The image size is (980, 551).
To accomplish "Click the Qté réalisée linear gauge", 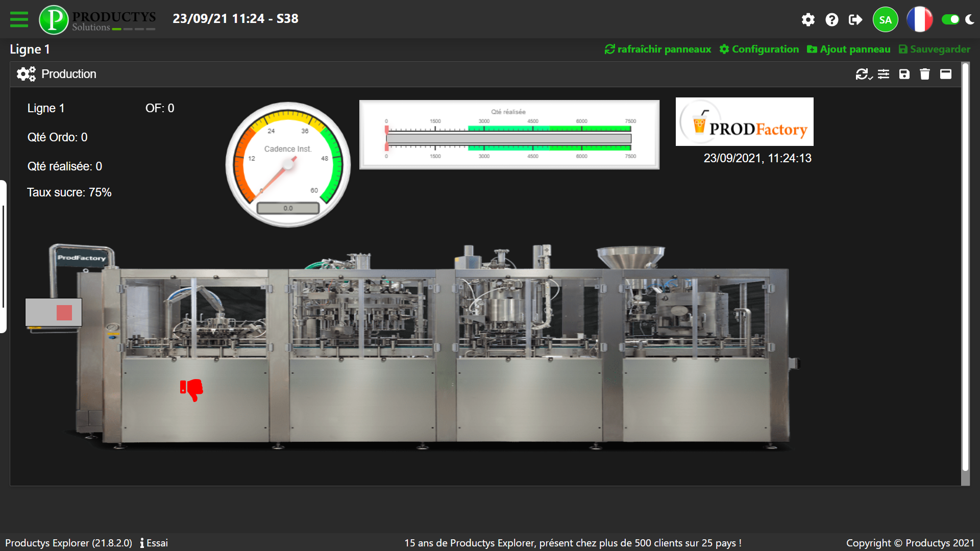I will [509, 135].
